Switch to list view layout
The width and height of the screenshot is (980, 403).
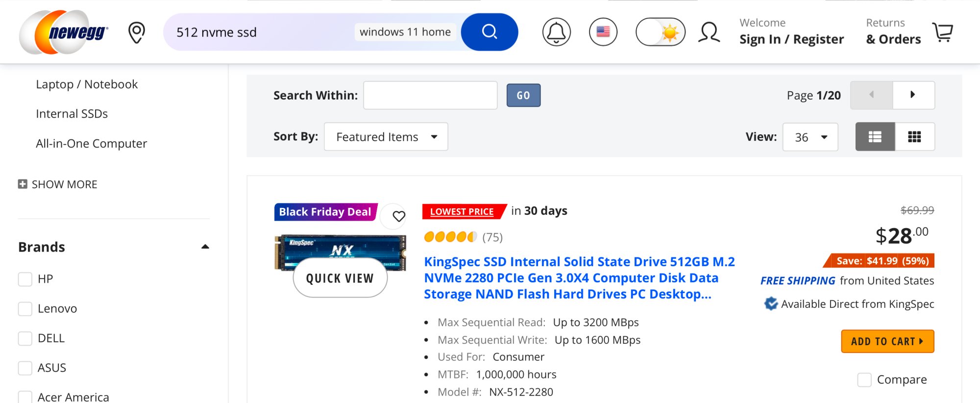point(875,137)
